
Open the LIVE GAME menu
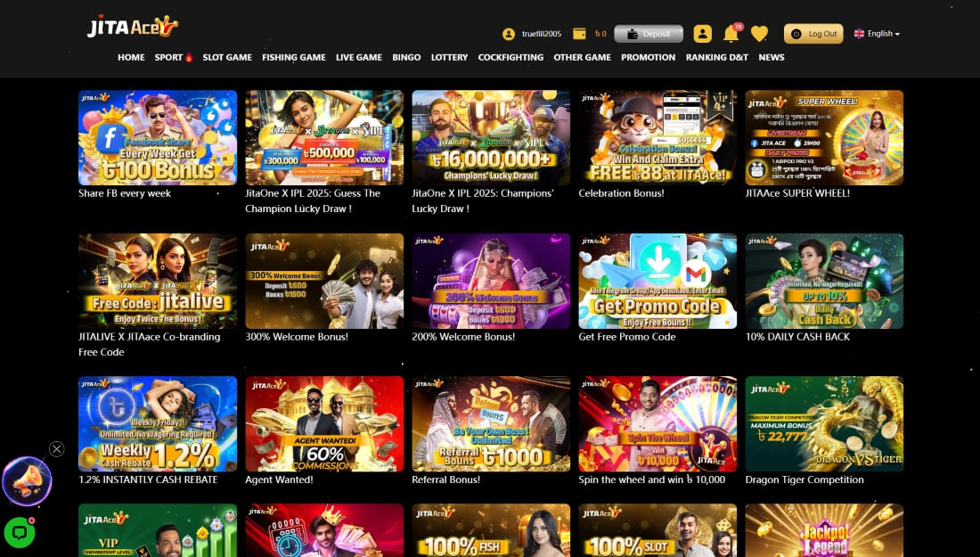[x=359, y=57]
